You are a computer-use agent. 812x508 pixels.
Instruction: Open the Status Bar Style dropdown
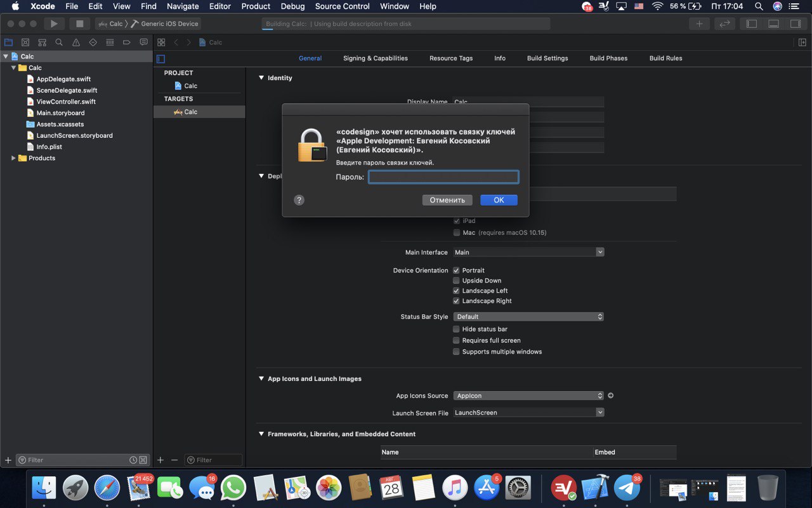coord(528,316)
